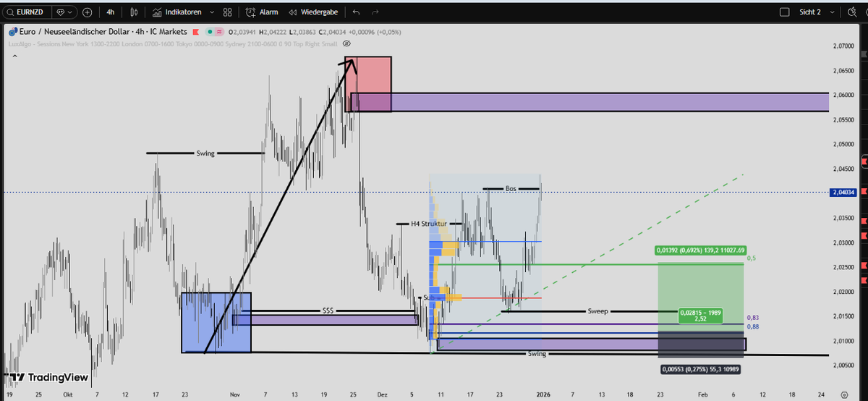Screen dimensions: 868x401
Task: Select the Fibonacci 0,88 level label
Action: pos(753,327)
